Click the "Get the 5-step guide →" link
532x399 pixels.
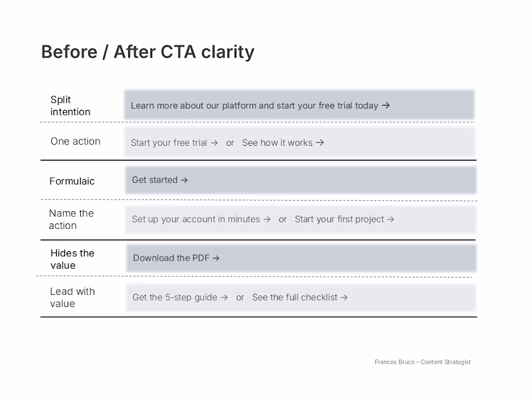point(180,297)
